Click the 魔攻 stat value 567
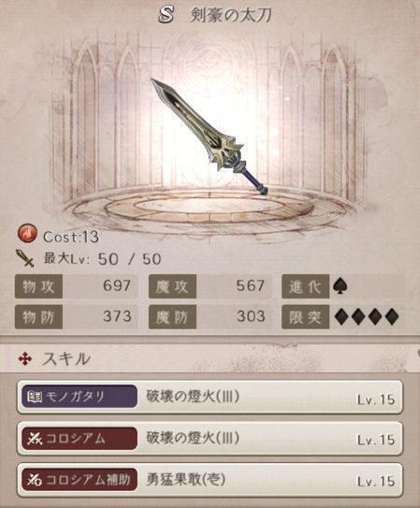Viewport: 420px width, 508px height. pyautogui.click(x=250, y=285)
